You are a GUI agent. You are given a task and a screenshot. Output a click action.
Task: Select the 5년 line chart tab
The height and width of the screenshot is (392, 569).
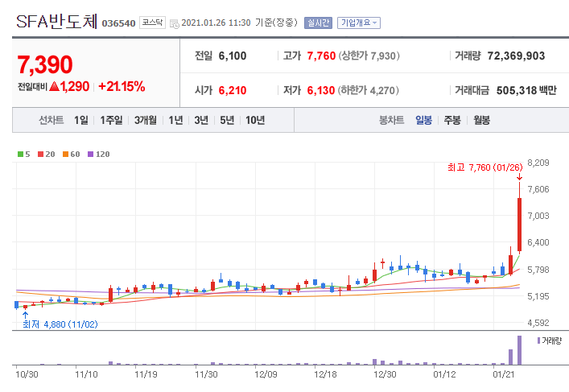point(227,120)
